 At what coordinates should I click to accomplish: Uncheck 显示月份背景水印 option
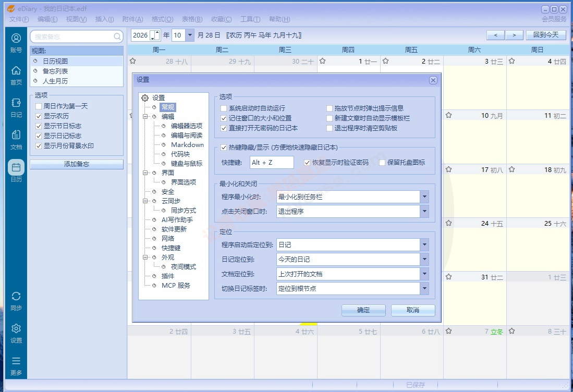click(39, 146)
